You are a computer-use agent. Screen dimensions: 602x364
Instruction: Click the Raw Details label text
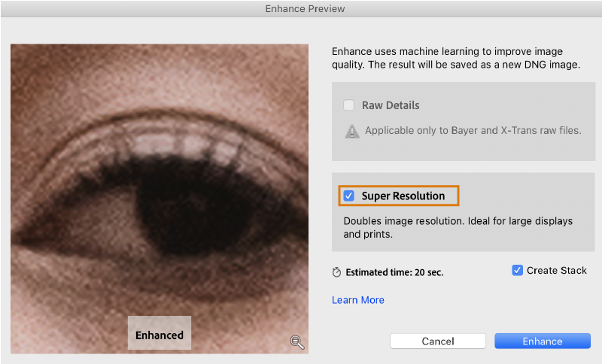[x=391, y=105]
